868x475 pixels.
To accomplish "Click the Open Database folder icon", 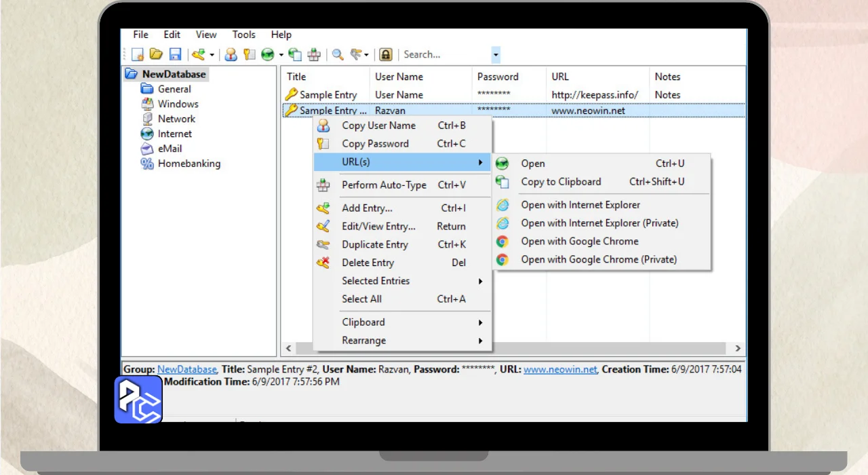I will tap(156, 54).
